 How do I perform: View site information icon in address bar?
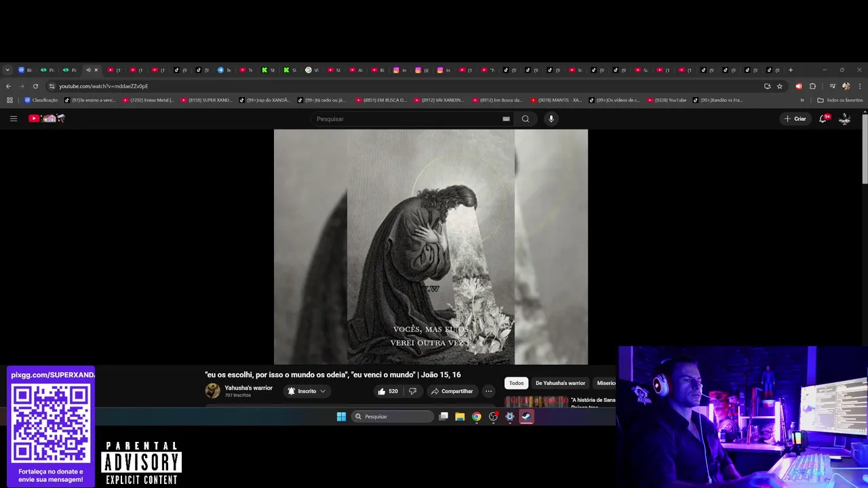tap(52, 86)
